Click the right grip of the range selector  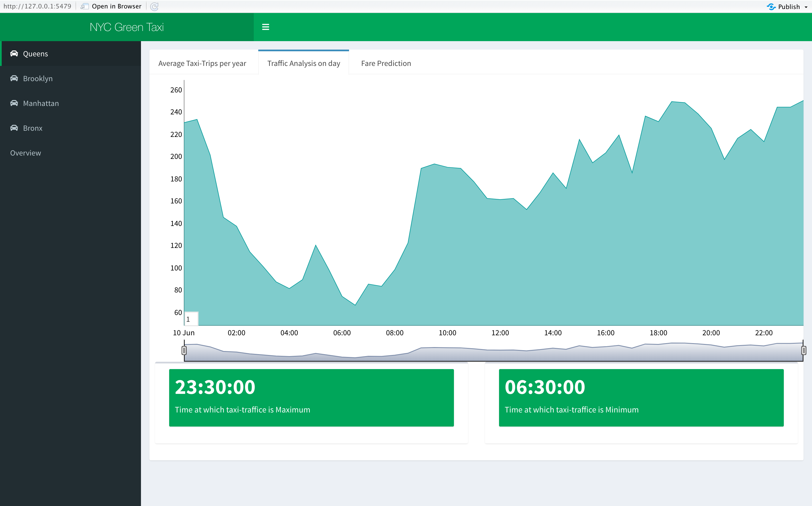pos(803,350)
